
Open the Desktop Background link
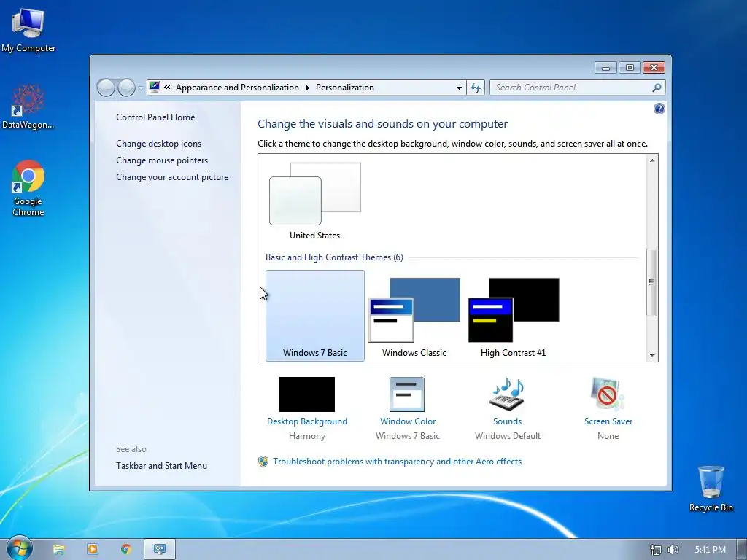click(x=307, y=421)
